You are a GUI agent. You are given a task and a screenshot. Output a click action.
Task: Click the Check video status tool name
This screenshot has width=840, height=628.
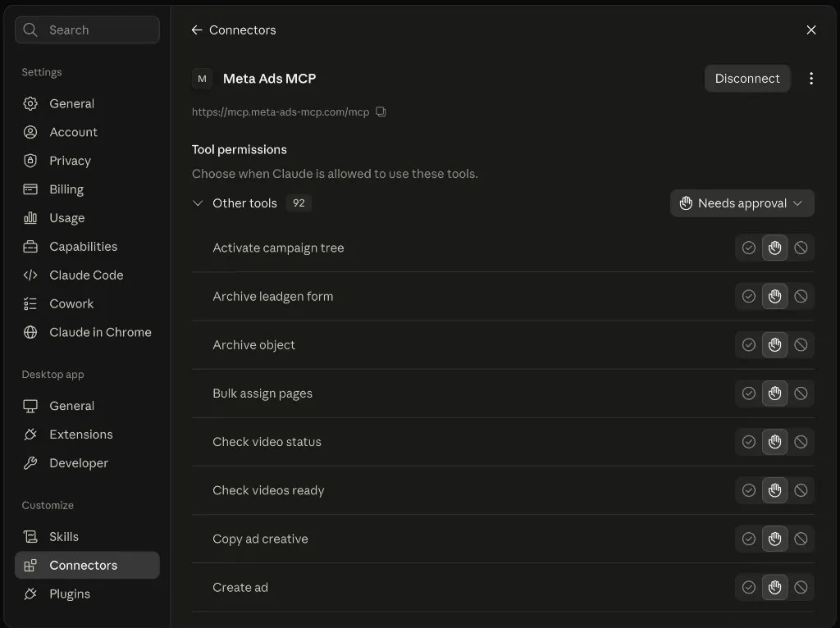click(267, 442)
